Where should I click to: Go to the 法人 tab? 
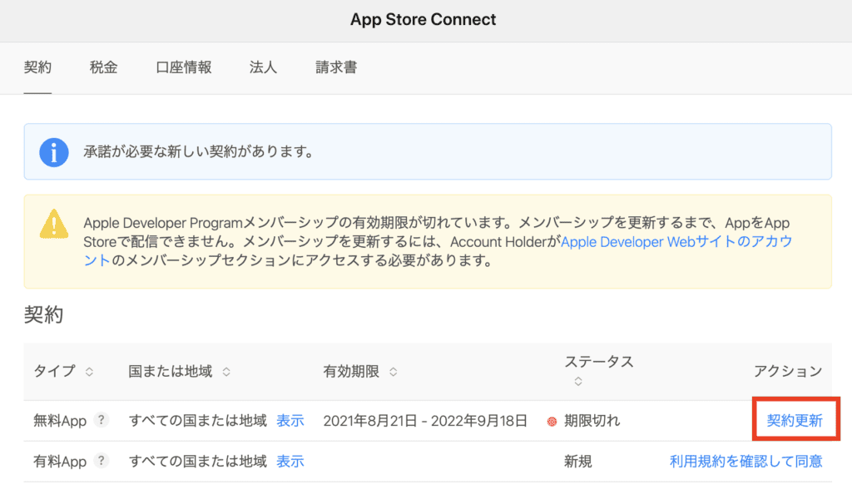coord(263,67)
